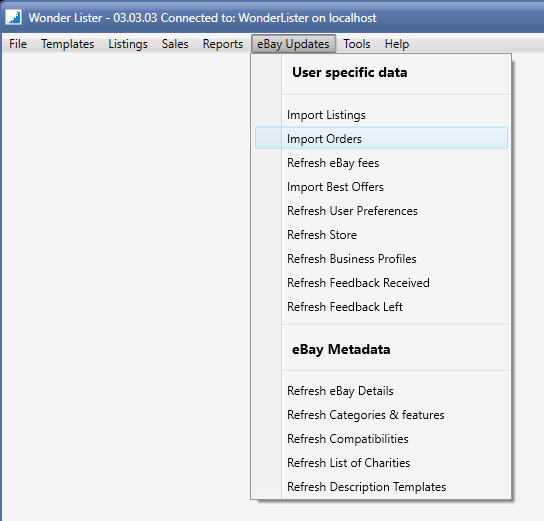The height and width of the screenshot is (521, 544).
Task: Open the Tools menu
Action: tap(357, 44)
